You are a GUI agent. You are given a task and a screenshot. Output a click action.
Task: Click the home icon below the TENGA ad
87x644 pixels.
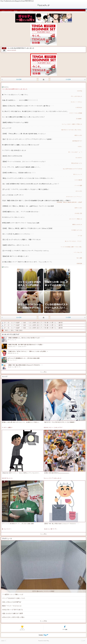pyautogui.click(x=44, y=80)
